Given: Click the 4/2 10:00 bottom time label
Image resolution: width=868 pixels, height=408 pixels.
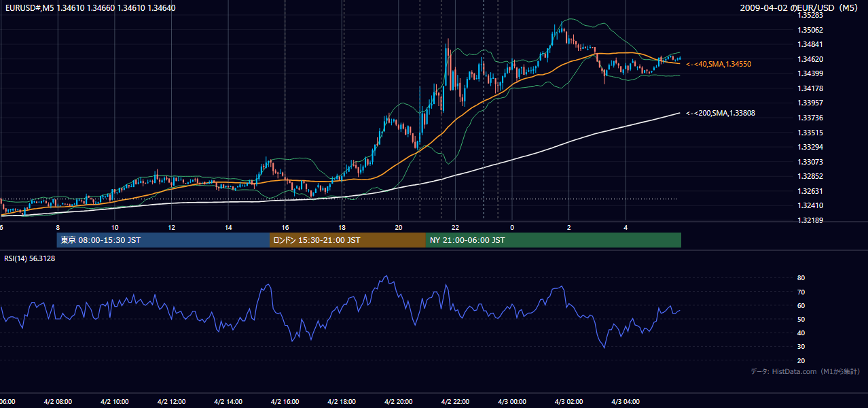Looking at the screenshot, I should 114,402.
